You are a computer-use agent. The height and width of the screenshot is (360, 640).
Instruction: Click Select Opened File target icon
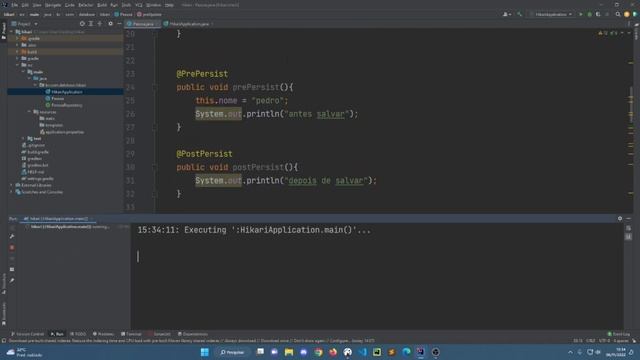click(82, 24)
